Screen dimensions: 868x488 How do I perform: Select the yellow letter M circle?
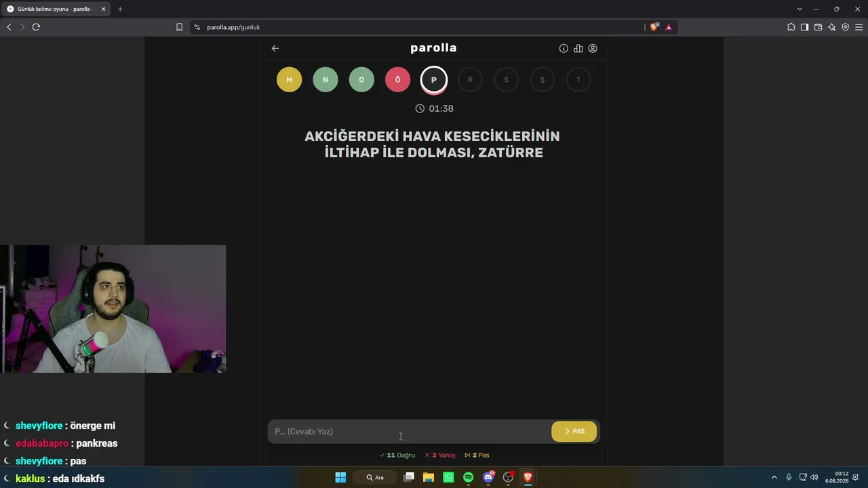(289, 80)
